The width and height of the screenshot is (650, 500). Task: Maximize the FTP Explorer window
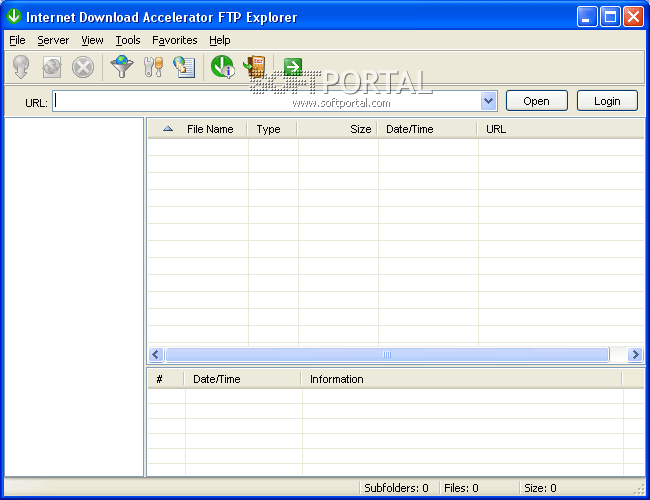pyautogui.click(x=610, y=17)
